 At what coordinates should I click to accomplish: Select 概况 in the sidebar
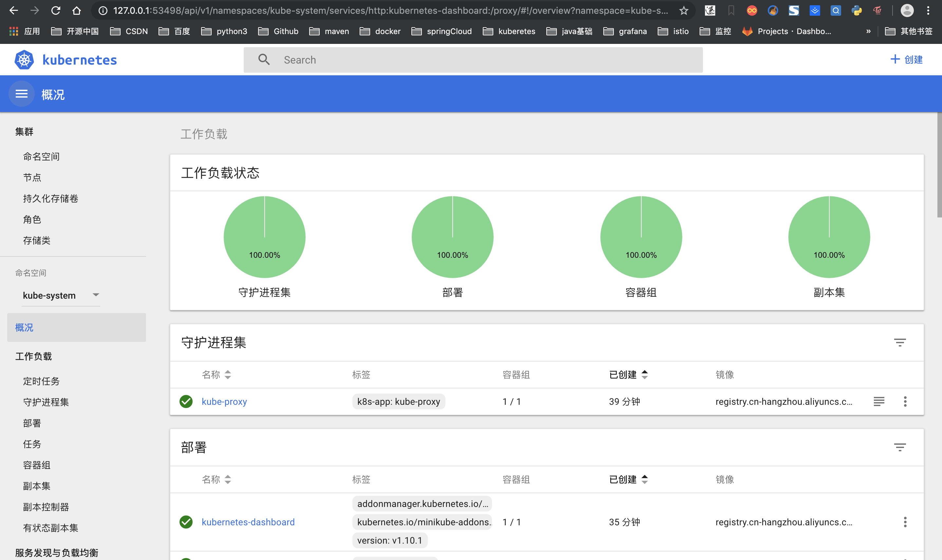[x=77, y=327]
